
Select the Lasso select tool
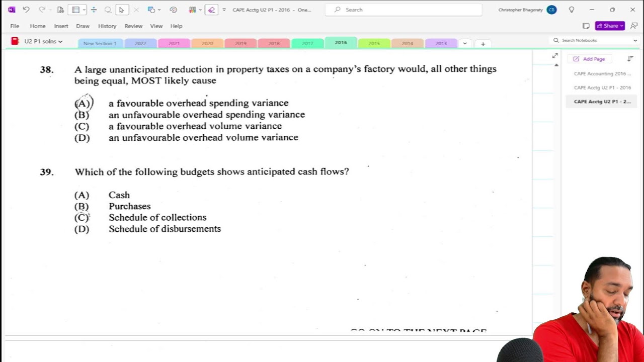pyautogui.click(x=108, y=10)
